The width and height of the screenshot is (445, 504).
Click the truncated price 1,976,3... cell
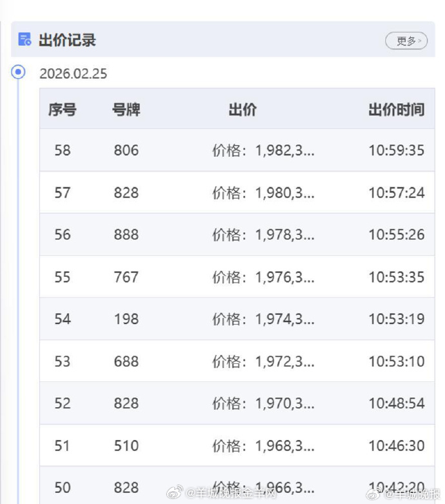point(263,277)
